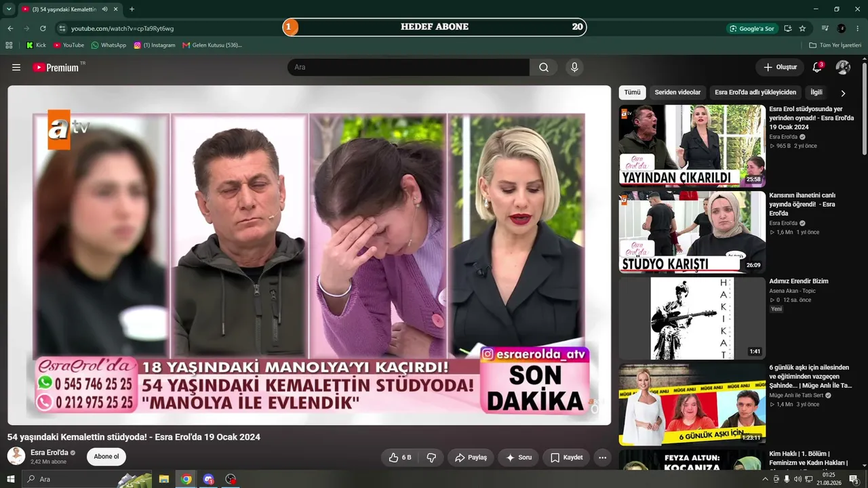Dislike the video with thumbs down
This screenshot has width=868, height=488.
(x=431, y=457)
